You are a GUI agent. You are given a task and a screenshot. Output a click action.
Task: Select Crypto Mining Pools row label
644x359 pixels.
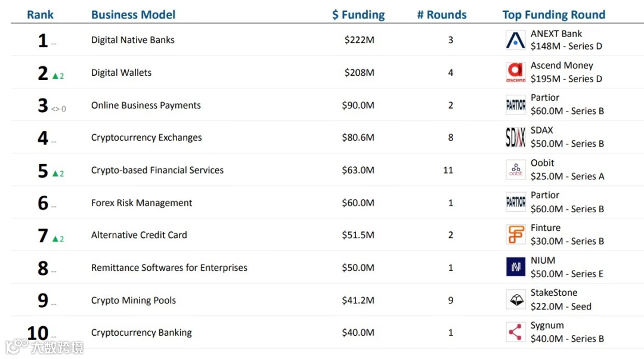point(133,301)
